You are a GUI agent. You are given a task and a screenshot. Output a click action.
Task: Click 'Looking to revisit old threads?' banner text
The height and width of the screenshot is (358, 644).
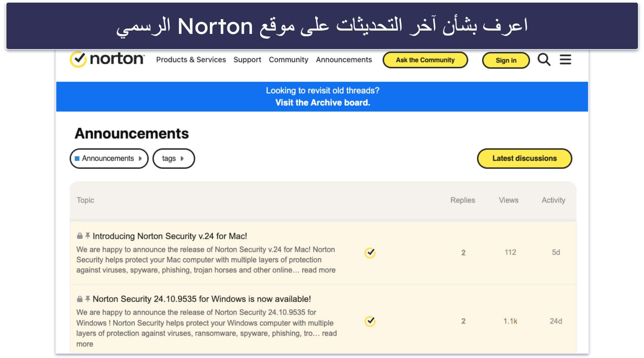[x=323, y=91]
